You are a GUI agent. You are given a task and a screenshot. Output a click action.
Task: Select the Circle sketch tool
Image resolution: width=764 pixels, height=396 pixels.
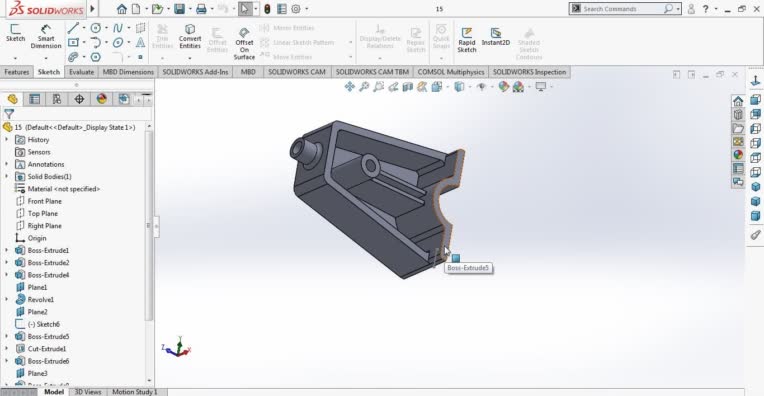tap(96, 28)
